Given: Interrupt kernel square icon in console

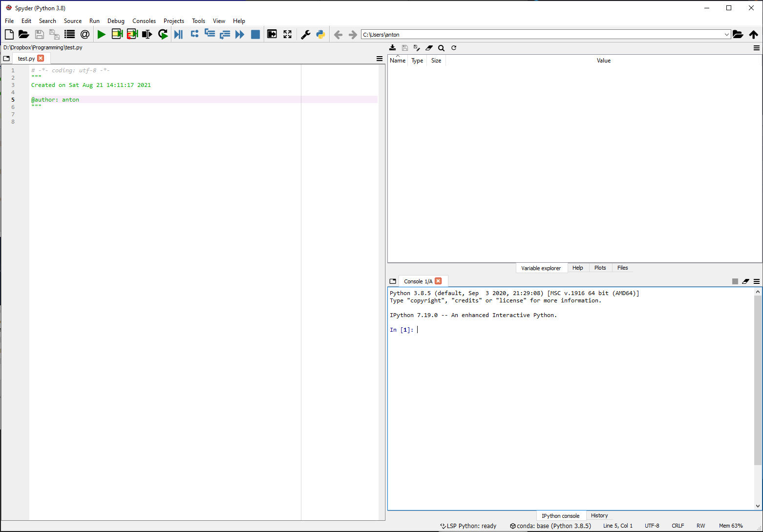Looking at the screenshot, I should click(735, 281).
